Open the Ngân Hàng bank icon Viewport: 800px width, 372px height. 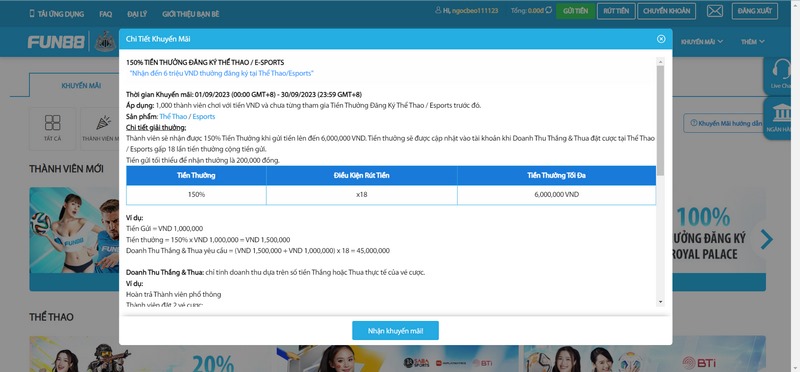point(781,118)
